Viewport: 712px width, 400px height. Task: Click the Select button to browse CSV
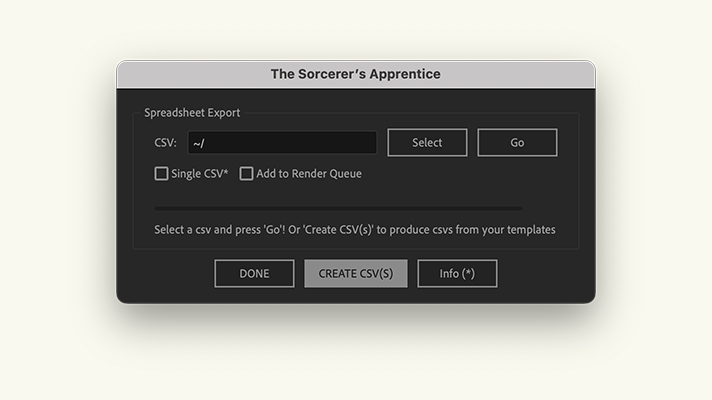pyautogui.click(x=427, y=143)
